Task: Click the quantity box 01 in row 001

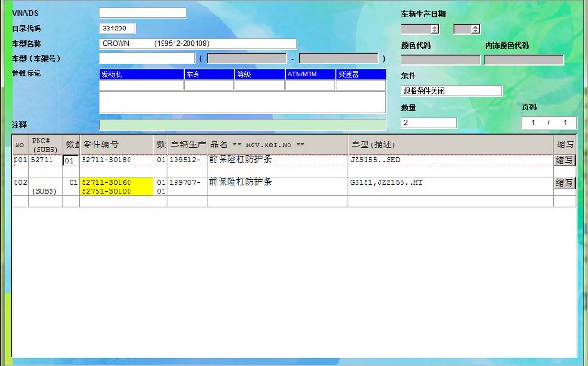Action: coord(71,160)
